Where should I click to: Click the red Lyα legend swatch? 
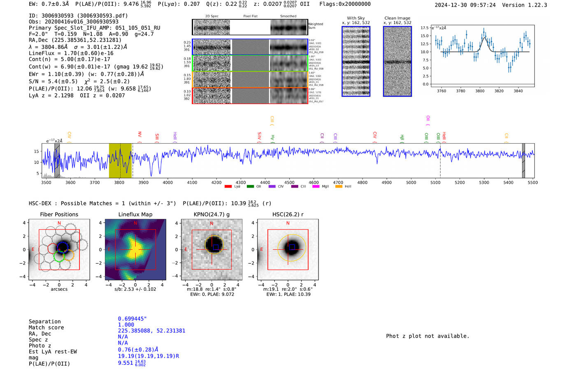click(228, 187)
